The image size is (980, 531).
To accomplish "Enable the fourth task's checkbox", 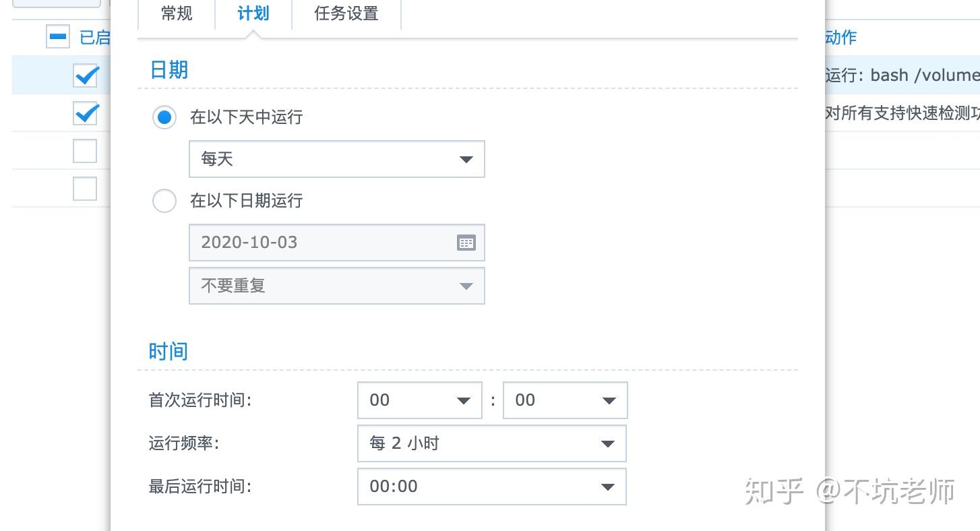I will pos(84,188).
